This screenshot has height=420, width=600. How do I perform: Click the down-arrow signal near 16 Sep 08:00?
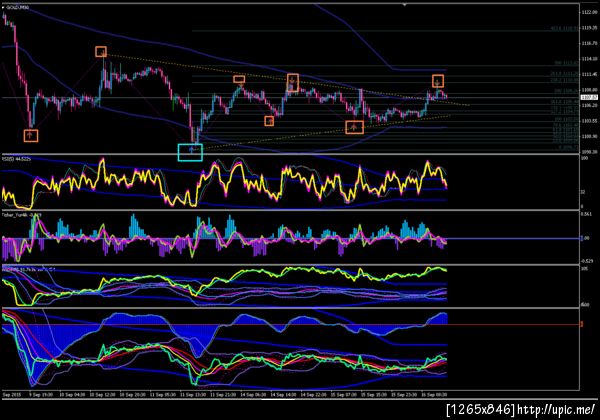pyautogui.click(x=438, y=81)
